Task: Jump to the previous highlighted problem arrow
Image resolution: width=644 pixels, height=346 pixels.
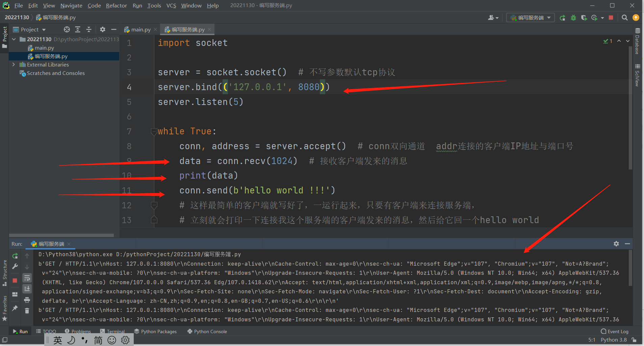Action: [619, 41]
